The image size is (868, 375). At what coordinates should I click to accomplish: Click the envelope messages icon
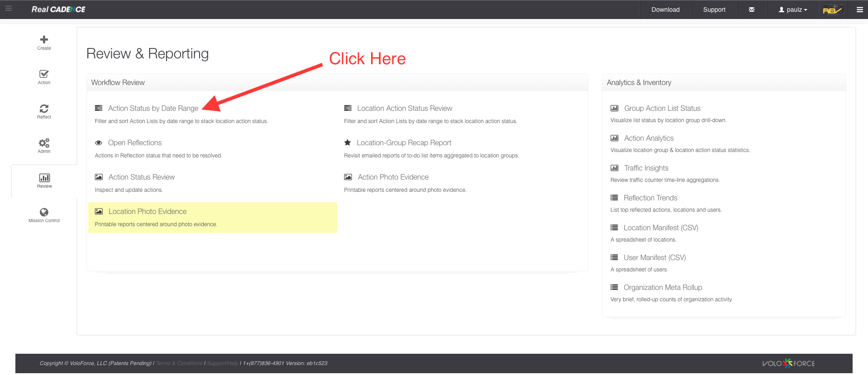[751, 9]
